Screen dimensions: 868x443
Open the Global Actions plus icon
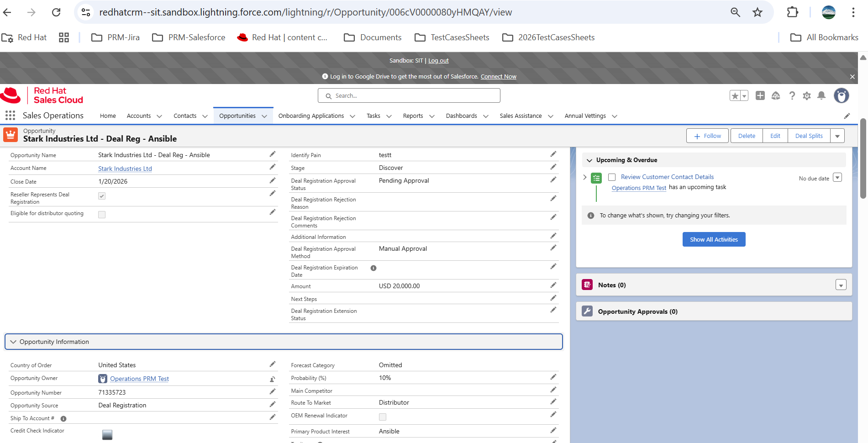click(760, 95)
